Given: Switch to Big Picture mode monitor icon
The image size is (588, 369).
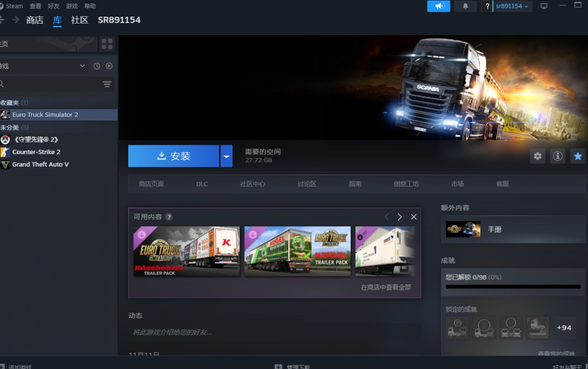Looking at the screenshot, I should tap(544, 6).
